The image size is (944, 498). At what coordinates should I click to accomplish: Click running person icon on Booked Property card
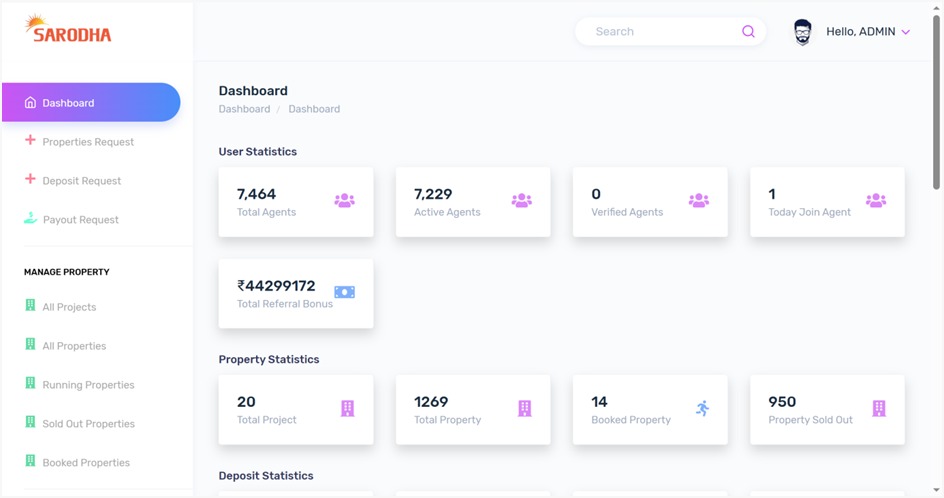tap(702, 408)
